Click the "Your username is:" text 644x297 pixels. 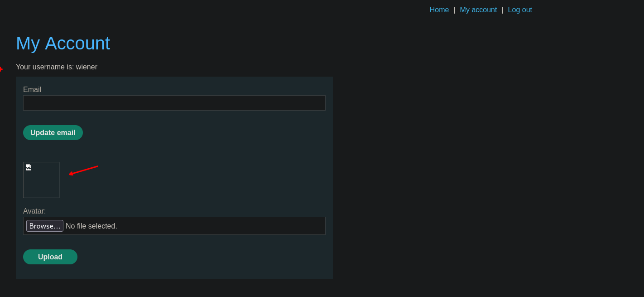pos(45,67)
